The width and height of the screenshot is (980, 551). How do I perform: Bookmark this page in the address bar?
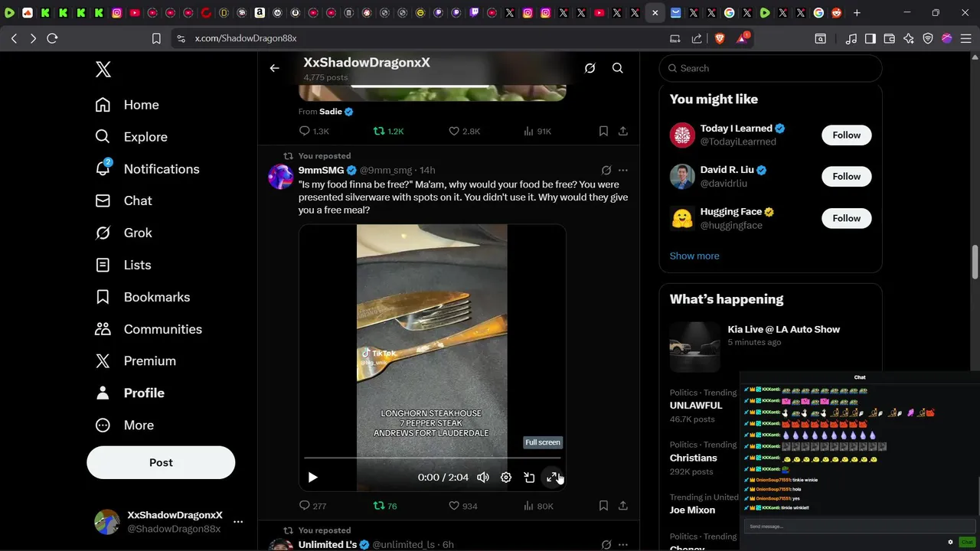click(156, 38)
